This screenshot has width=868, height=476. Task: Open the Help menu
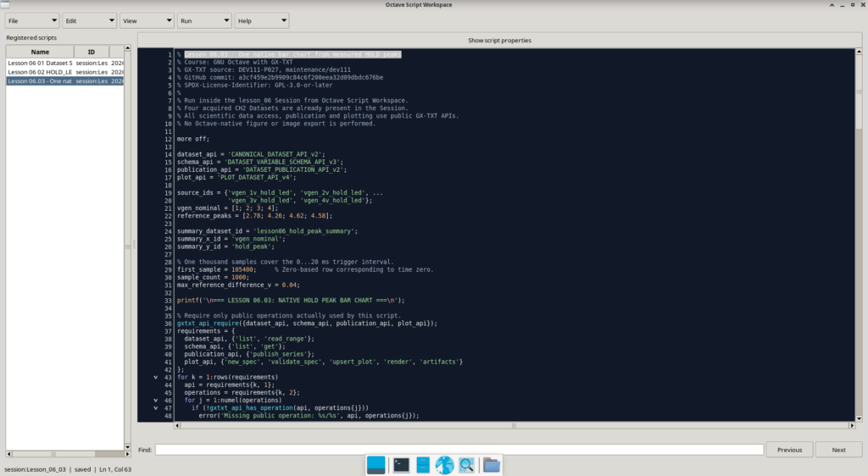261,20
